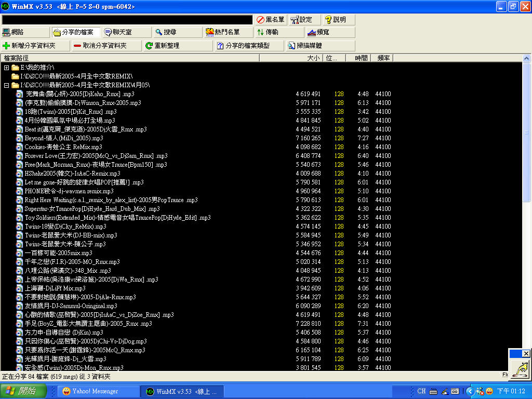
Task: Click mp3 icon for Cookies-青蛙公主 ReMix
Action: 20,147
